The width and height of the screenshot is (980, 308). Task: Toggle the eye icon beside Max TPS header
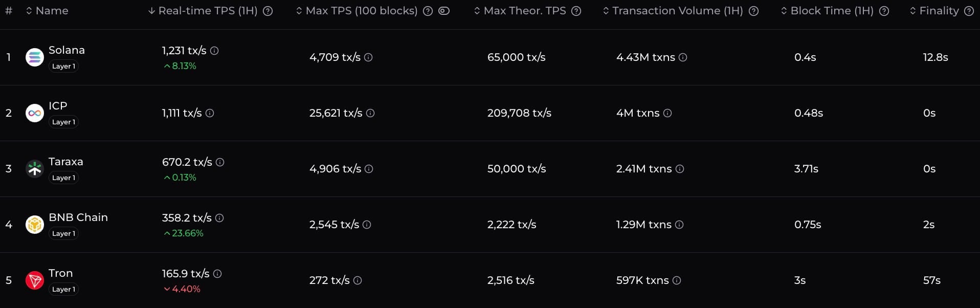[x=443, y=10]
